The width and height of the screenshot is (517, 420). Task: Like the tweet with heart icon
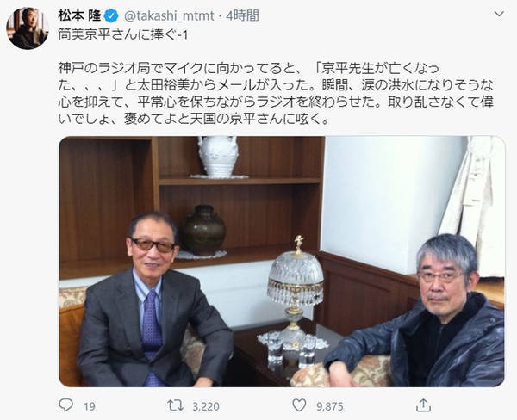(299, 405)
